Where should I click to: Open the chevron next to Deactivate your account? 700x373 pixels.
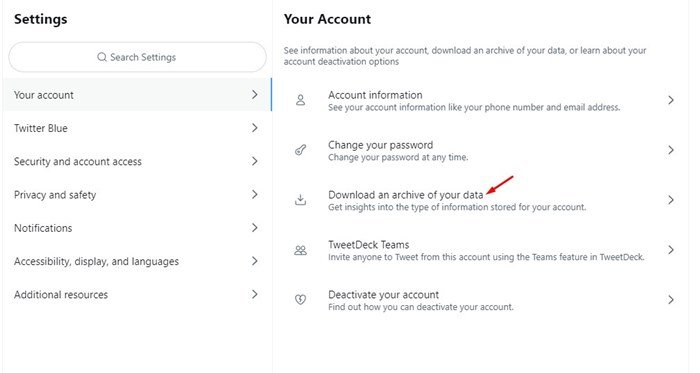671,300
